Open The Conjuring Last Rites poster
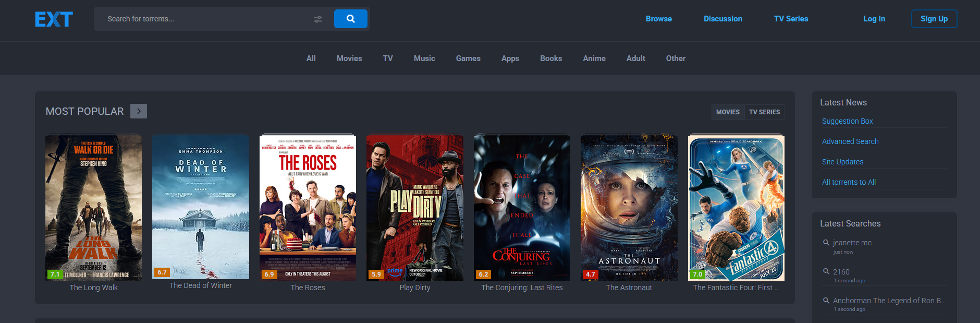 pyautogui.click(x=522, y=207)
